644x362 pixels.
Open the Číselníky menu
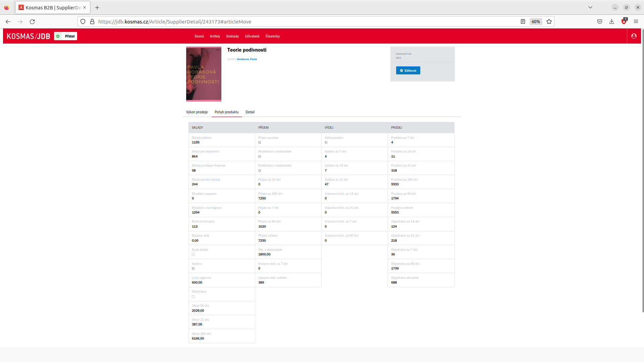[272, 36]
